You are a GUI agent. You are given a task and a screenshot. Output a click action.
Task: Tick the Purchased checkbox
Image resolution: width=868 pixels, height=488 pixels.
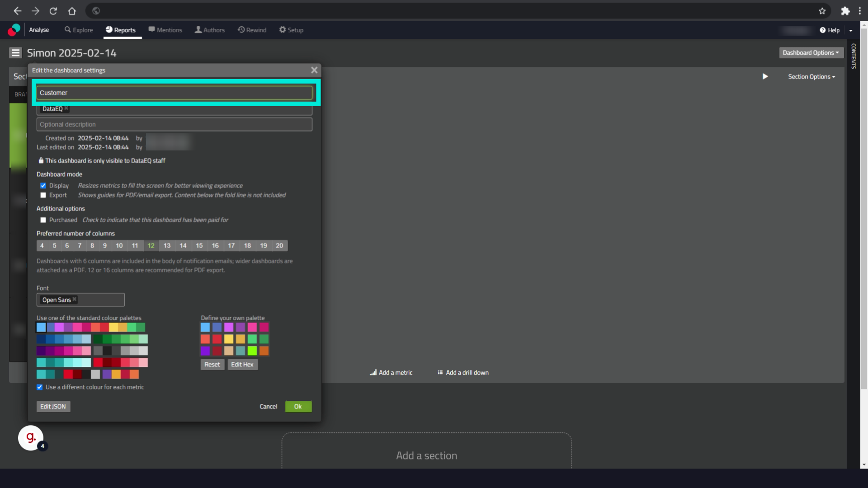click(43, 220)
